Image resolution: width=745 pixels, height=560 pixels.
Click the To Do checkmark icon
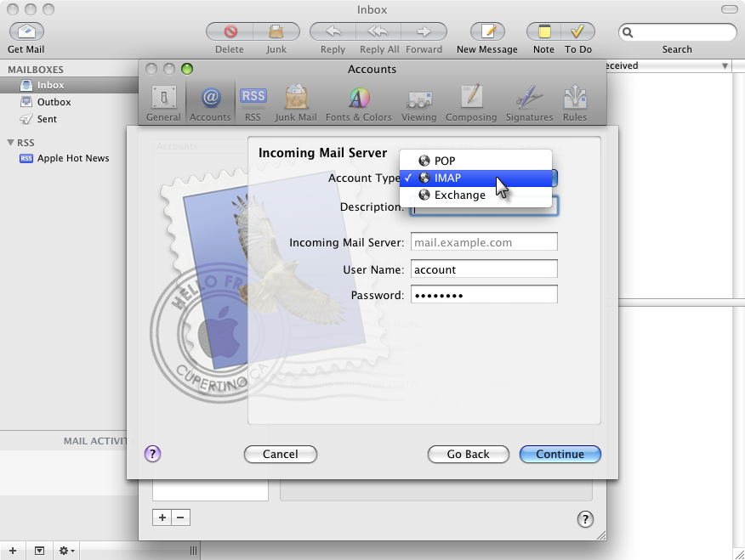coord(577,31)
